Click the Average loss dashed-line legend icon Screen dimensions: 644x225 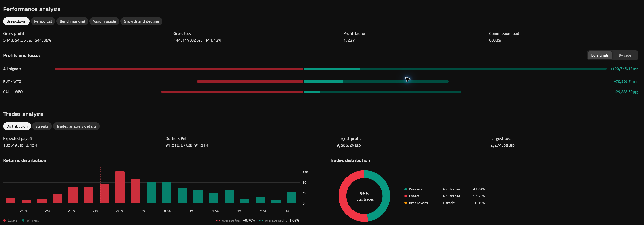click(218, 220)
